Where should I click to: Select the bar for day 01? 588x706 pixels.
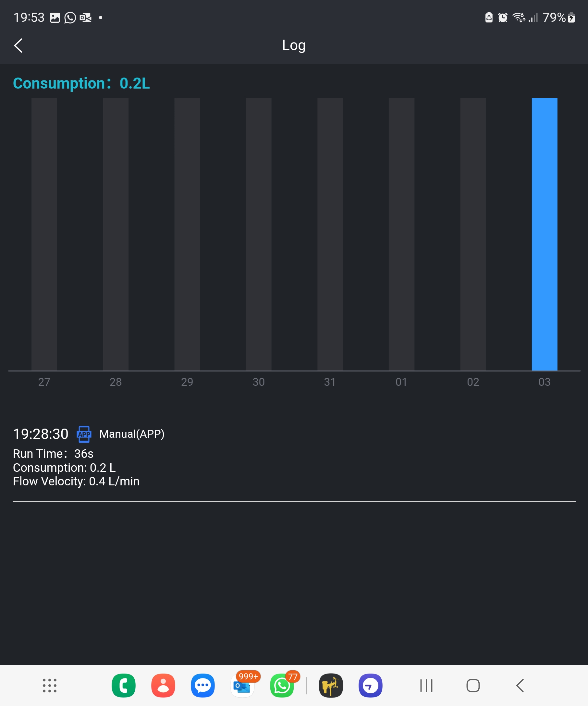pos(401,234)
